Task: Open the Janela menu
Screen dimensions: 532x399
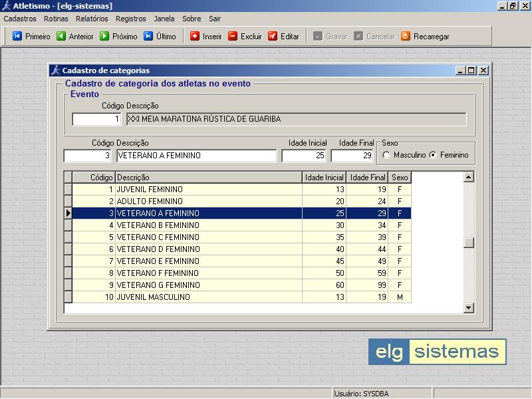Action: click(164, 19)
